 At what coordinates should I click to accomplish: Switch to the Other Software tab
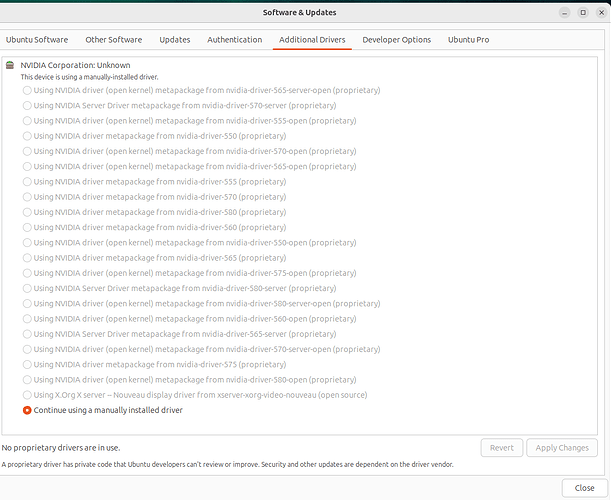114,40
